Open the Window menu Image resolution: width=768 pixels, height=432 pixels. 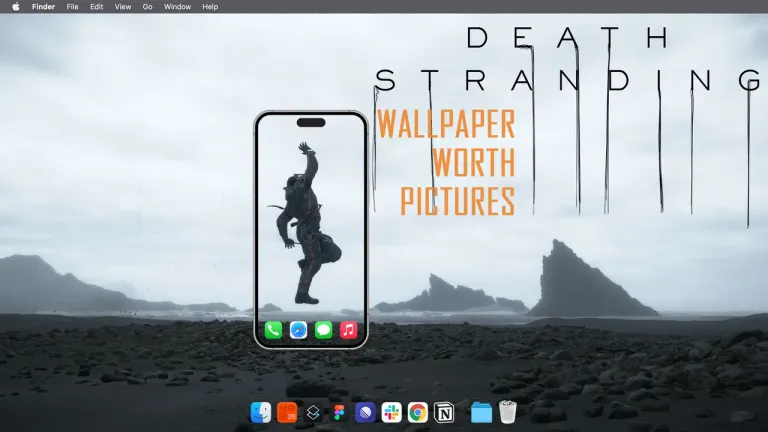point(177,7)
